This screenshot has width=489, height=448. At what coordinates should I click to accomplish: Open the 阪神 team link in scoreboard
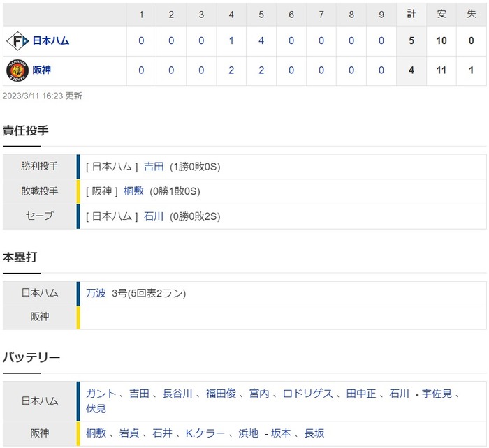pyautogui.click(x=41, y=70)
